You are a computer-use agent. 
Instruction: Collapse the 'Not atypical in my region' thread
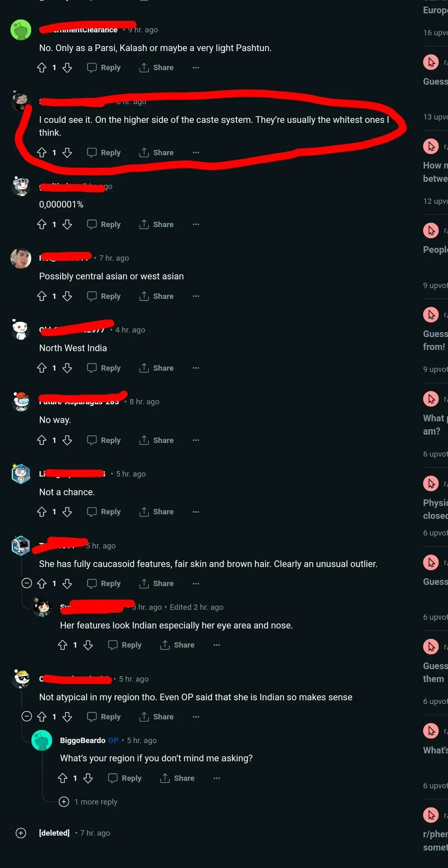tap(27, 716)
